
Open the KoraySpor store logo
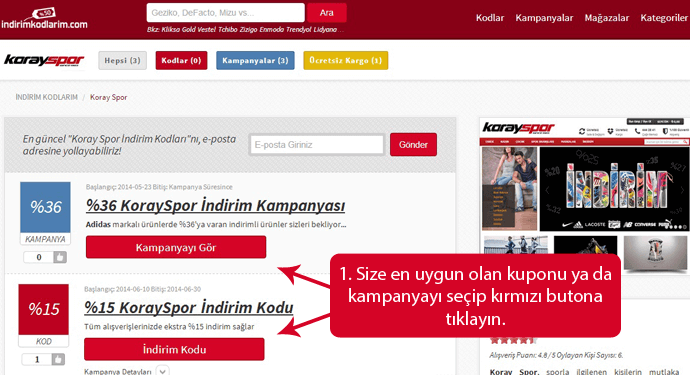44,60
